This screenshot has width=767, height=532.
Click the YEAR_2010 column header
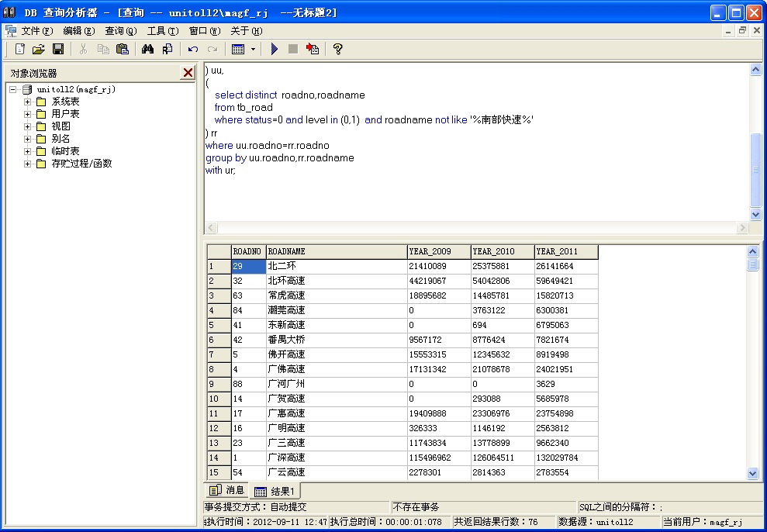pyautogui.click(x=502, y=251)
